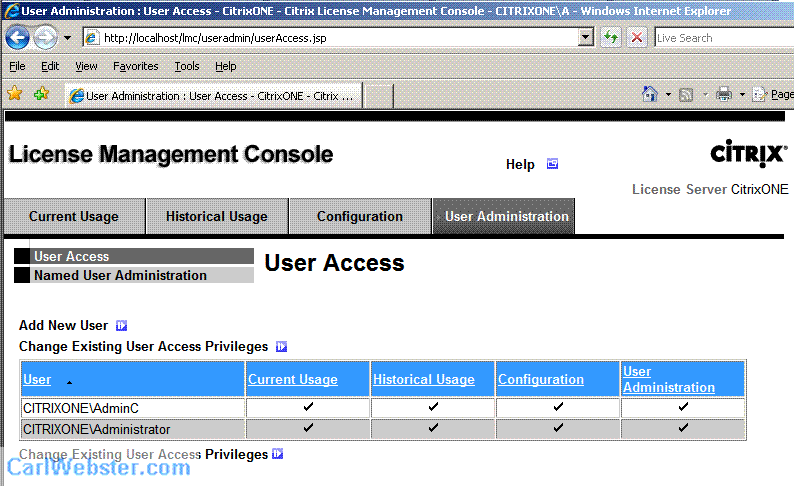The image size is (794, 486).
Task: Click the Help popup icon beside Help
Action: (552, 164)
